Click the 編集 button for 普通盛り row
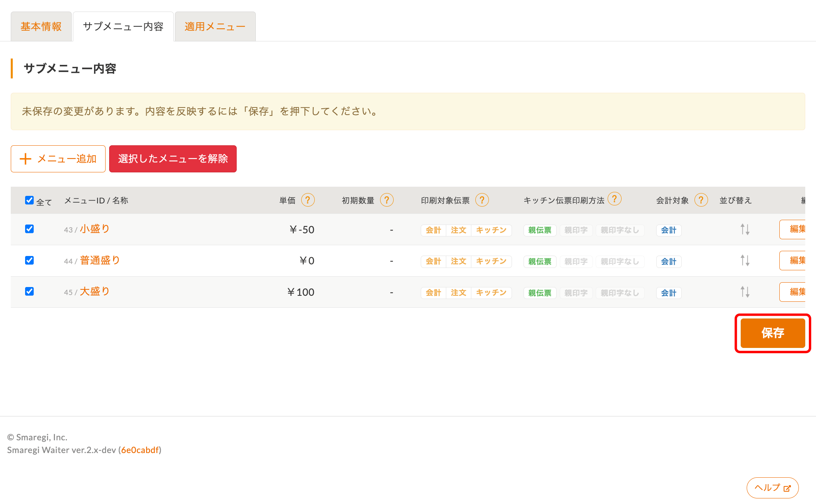 point(793,260)
